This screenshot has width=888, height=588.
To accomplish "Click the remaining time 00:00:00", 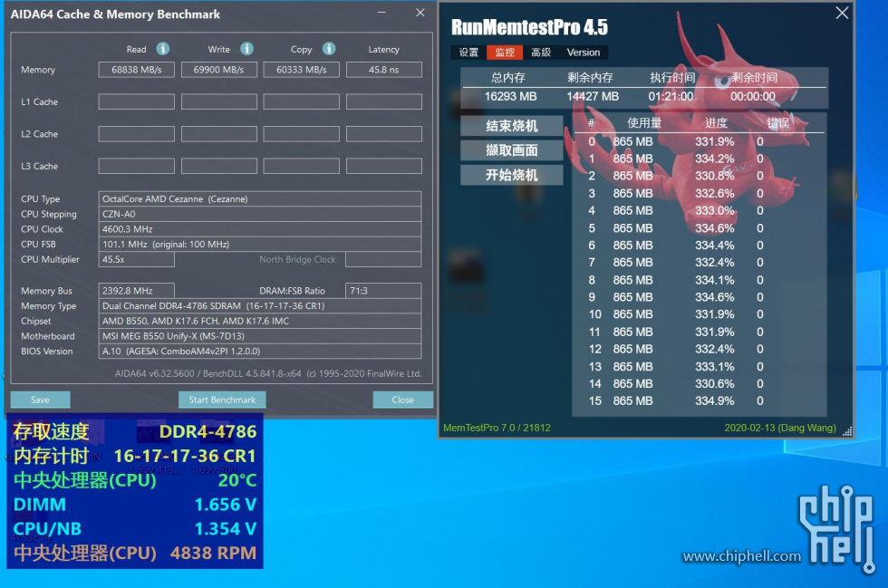I will [753, 96].
